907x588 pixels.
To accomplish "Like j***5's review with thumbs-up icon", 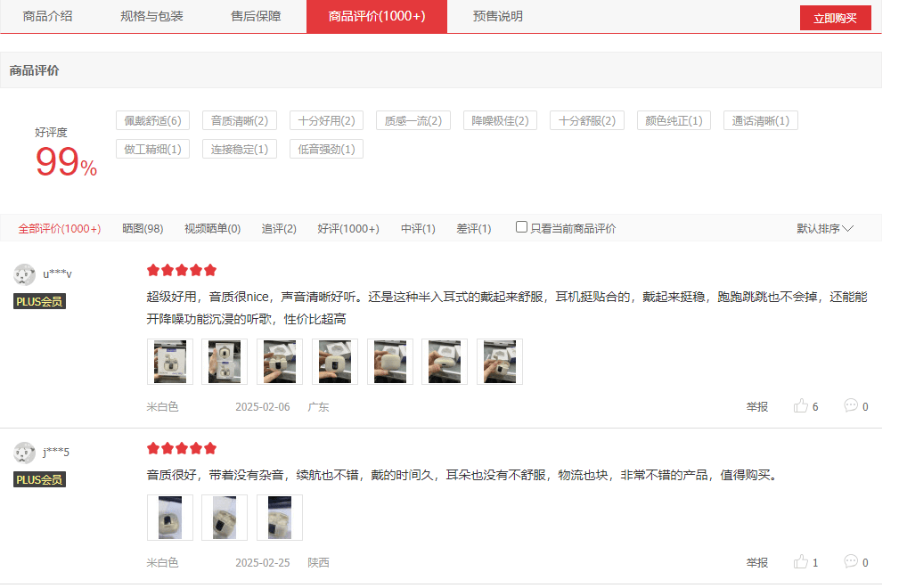I will [800, 562].
